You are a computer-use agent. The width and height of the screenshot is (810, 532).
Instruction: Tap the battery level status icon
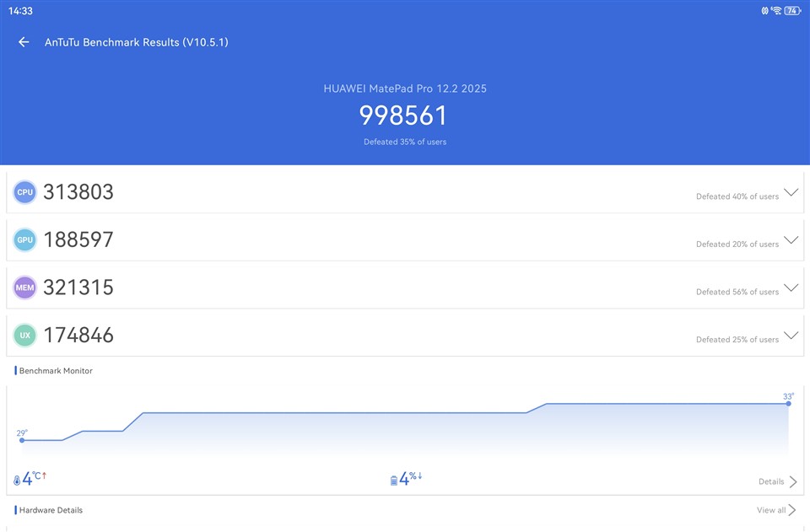pos(791,11)
